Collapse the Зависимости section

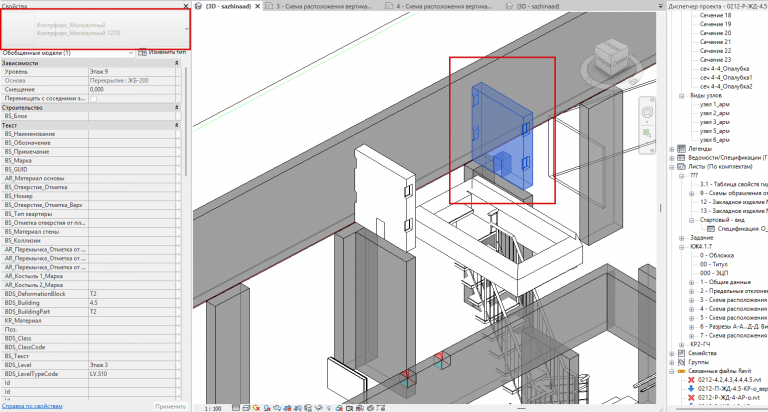[x=176, y=63]
